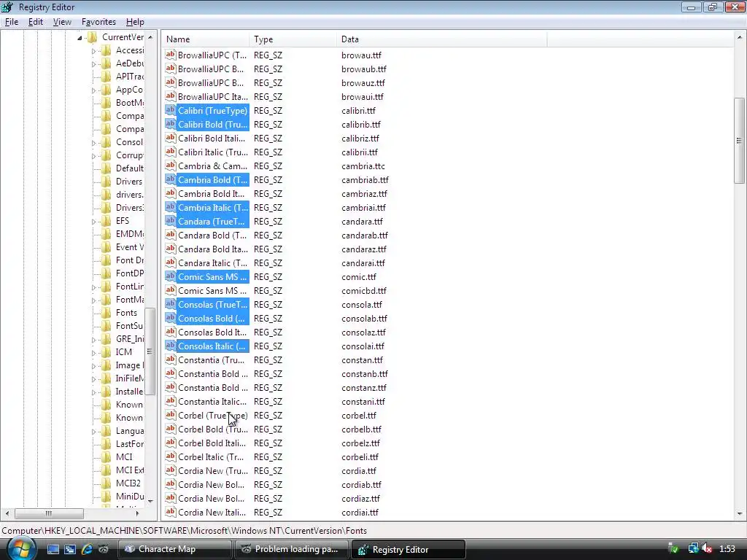Open the View menu

click(62, 22)
